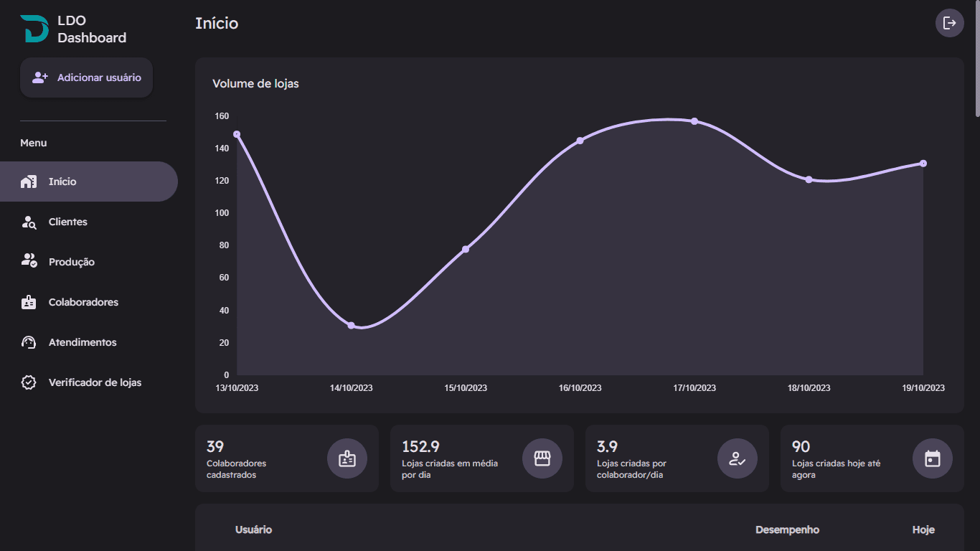980x551 pixels.
Task: Click the Desempenho column header
Action: pos(787,529)
